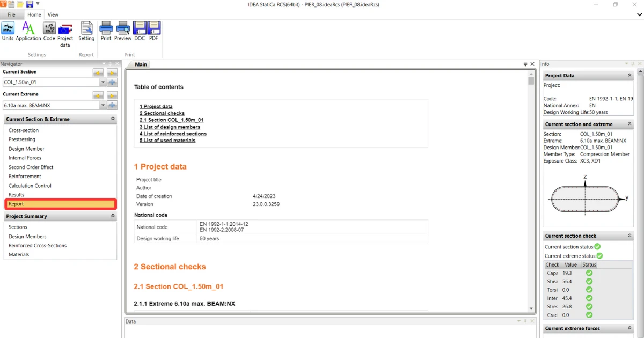Follow '4 List of reinforced sections' link
The height and width of the screenshot is (338, 644).
tap(173, 134)
